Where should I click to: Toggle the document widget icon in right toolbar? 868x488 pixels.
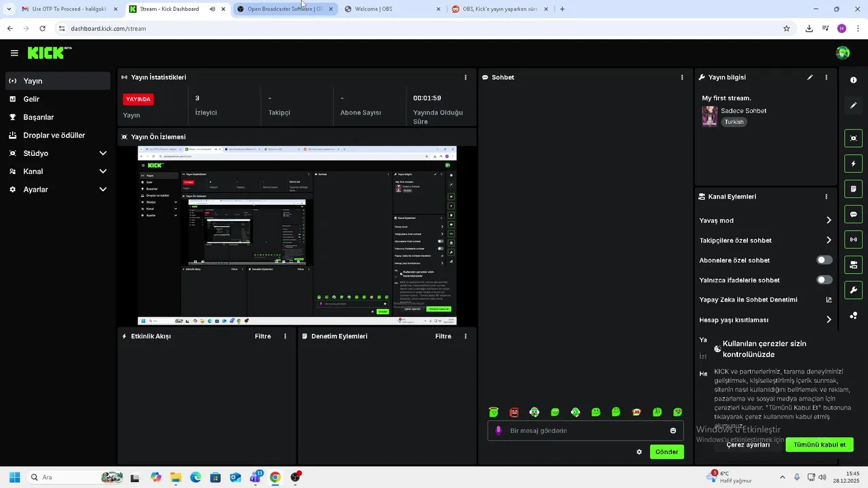(853, 188)
